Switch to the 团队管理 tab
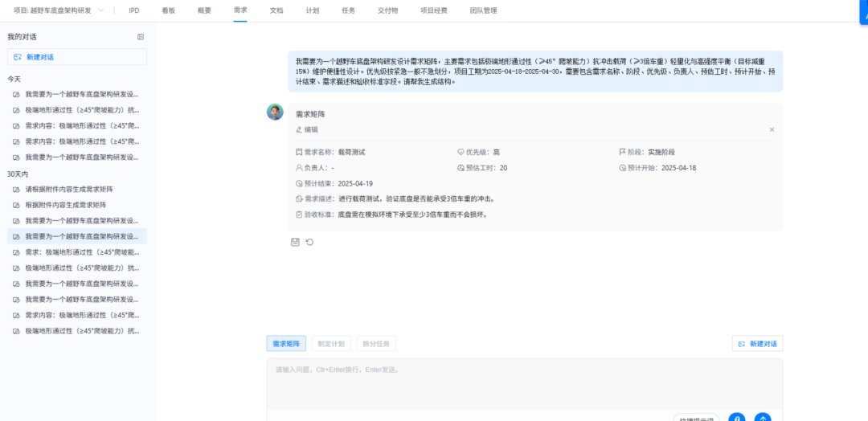This screenshot has height=421, width=868. coord(483,10)
